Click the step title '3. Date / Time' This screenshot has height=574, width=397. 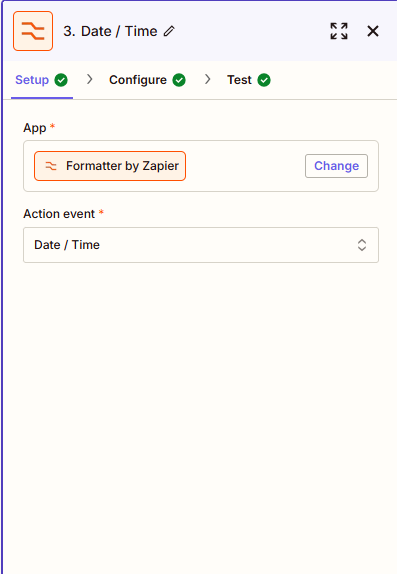pyautogui.click(x=110, y=31)
